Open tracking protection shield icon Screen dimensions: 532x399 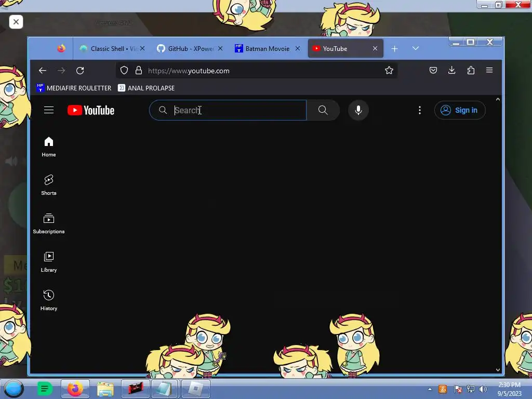[124, 70]
